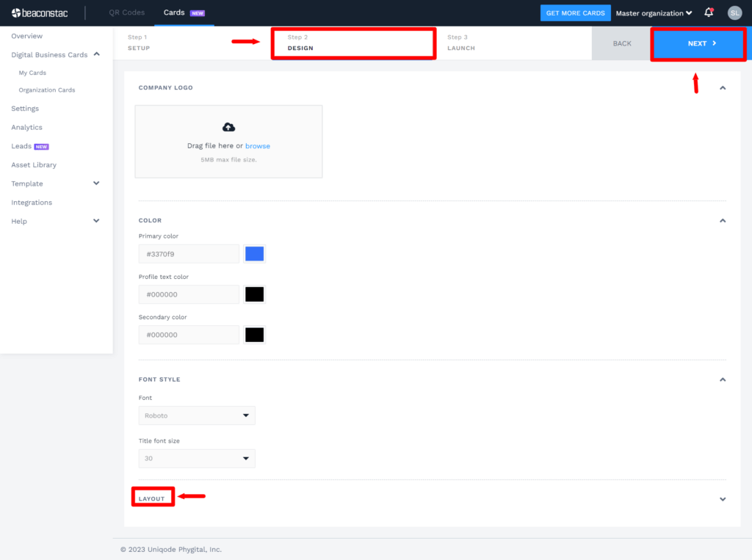Click the browse link to upload logo
The height and width of the screenshot is (560, 752).
[258, 146]
